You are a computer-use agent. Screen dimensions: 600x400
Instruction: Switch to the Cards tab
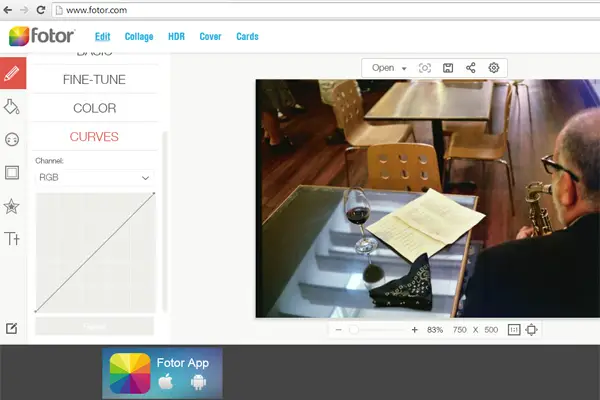(247, 36)
